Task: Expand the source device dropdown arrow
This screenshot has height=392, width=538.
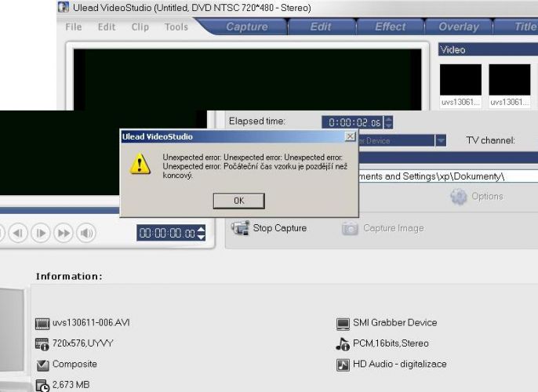Action: [441, 140]
